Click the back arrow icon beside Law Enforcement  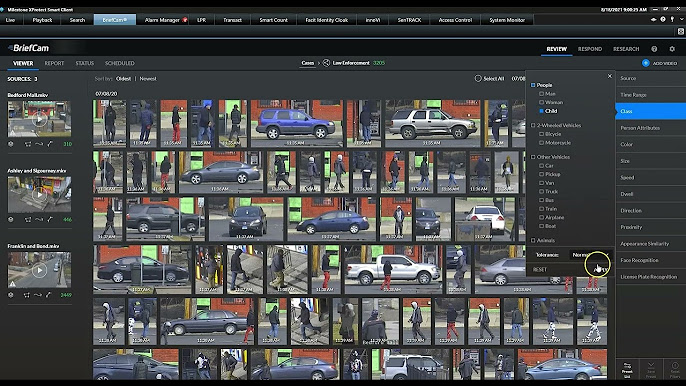326,63
